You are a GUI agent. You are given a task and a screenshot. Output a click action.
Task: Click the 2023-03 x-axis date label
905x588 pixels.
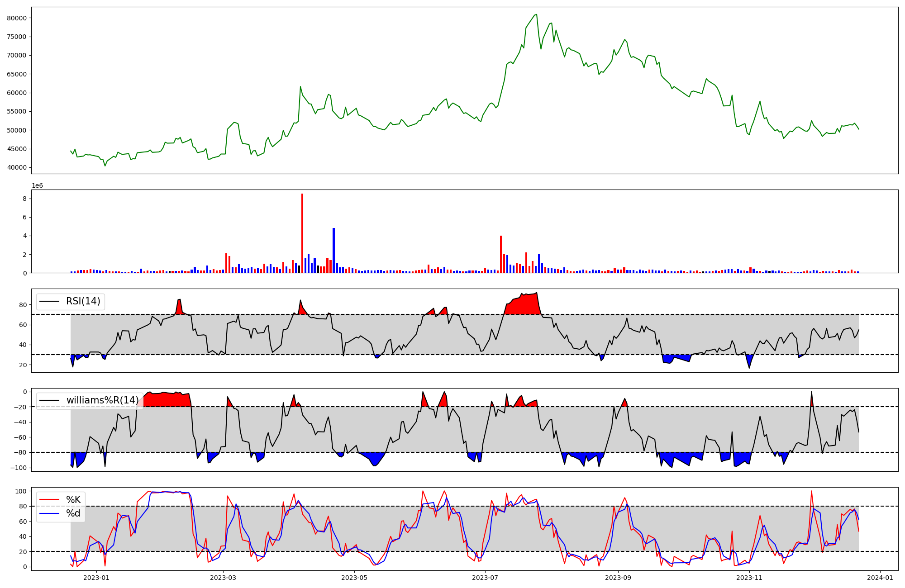(x=224, y=578)
